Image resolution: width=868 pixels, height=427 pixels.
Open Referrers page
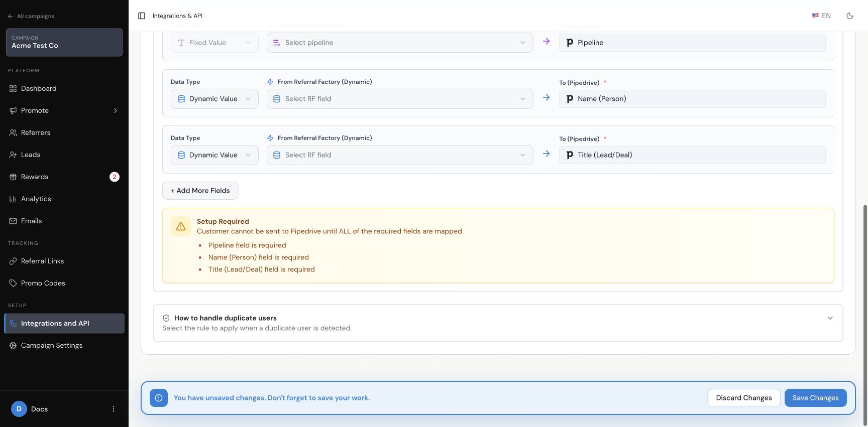click(x=64, y=132)
